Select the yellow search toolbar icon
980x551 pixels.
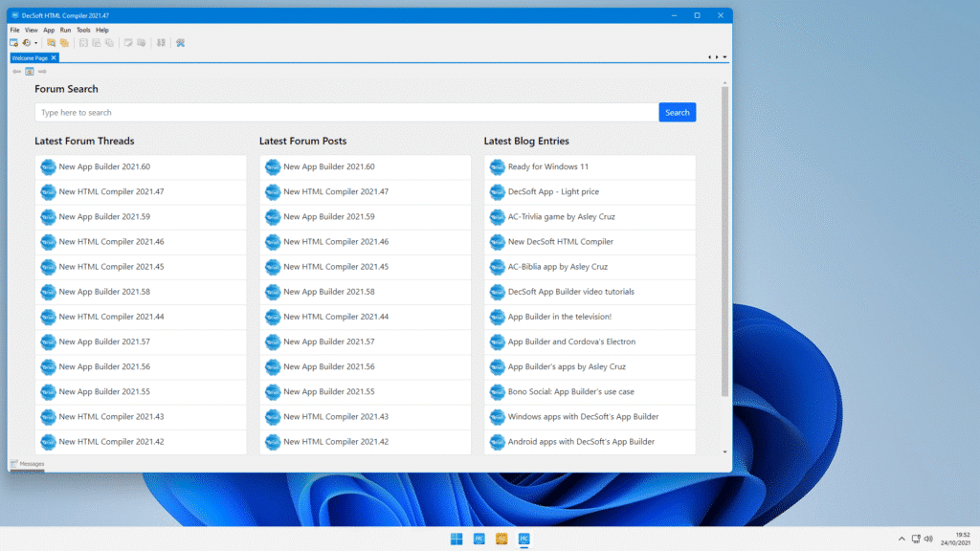click(51, 42)
